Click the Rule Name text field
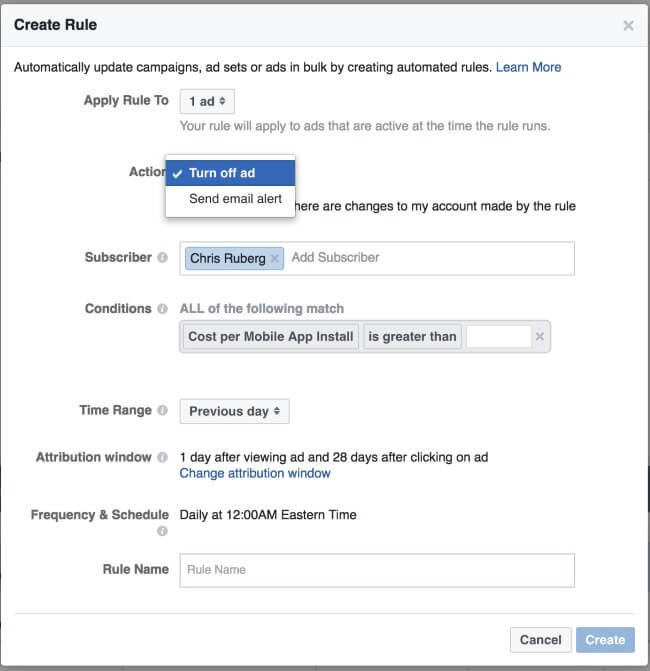 point(376,570)
